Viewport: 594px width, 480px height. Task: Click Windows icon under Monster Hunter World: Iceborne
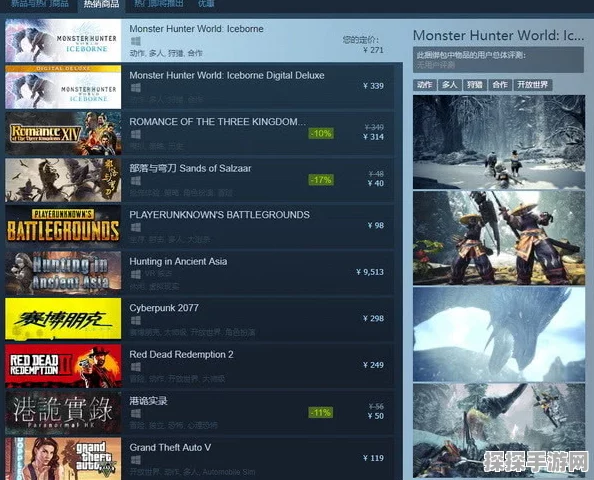point(136,41)
